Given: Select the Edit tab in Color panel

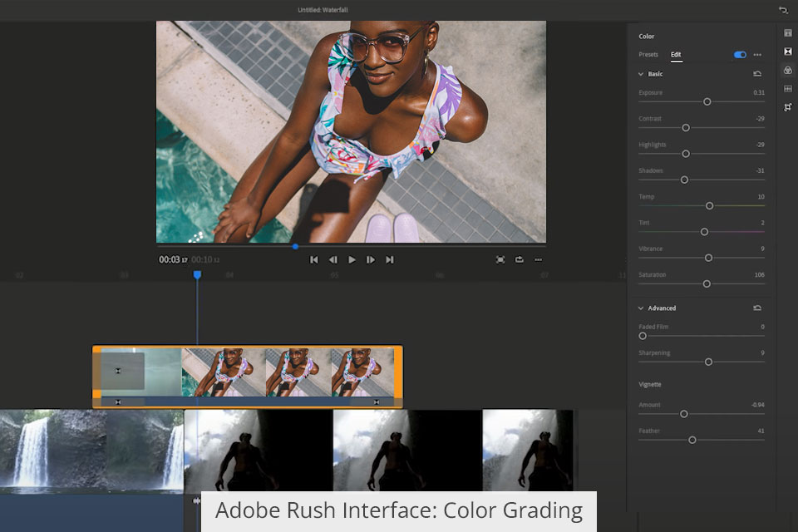Looking at the screenshot, I should coord(676,55).
